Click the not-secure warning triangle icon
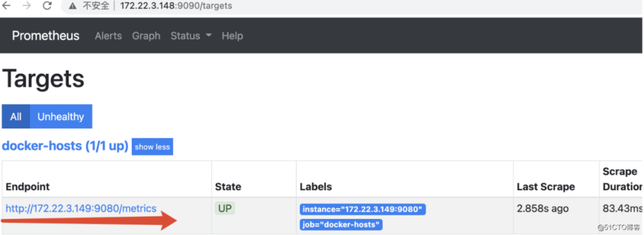 point(73,6)
